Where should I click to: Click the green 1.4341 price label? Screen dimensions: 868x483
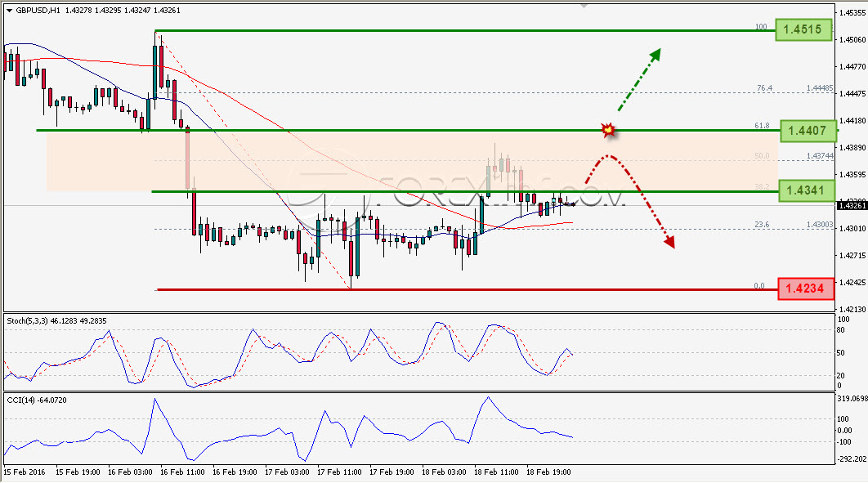[x=805, y=190]
